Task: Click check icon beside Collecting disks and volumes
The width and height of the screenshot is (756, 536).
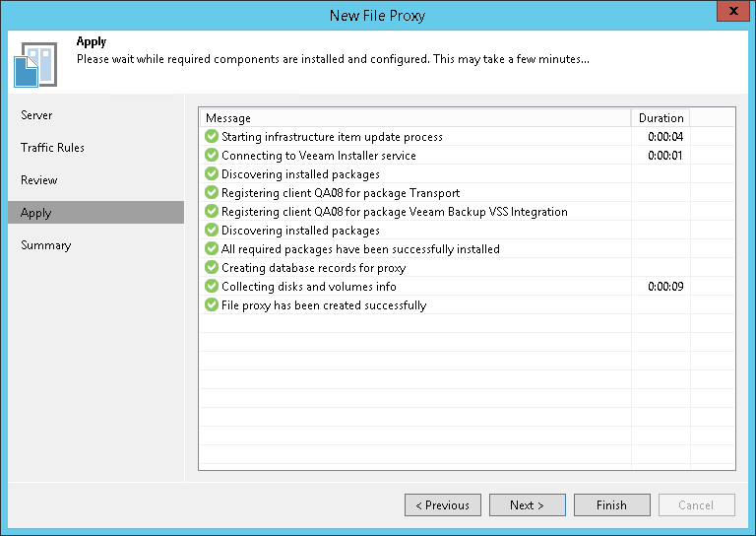Action: 212,287
